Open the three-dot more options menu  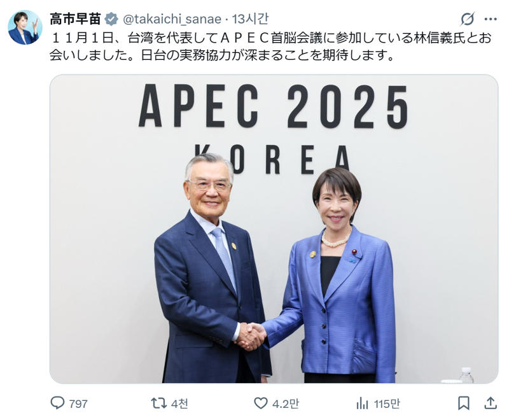pos(491,19)
